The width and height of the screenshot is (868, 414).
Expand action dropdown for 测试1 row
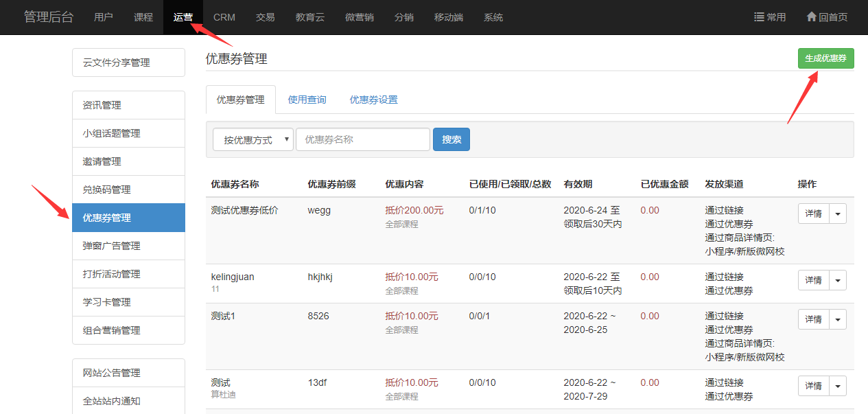point(838,319)
